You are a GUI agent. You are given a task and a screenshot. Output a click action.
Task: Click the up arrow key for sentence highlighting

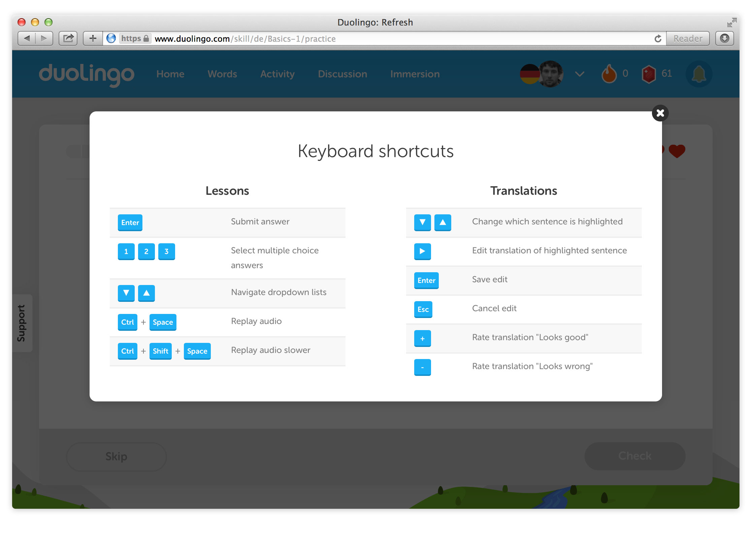coord(443,223)
